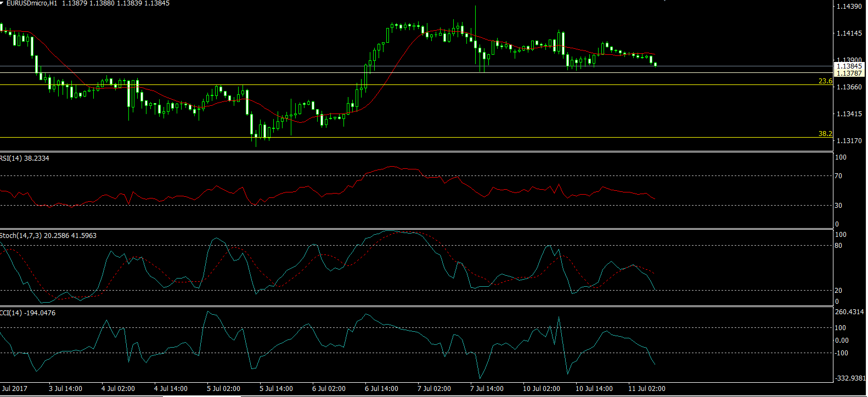Click the 4 Jul 02:00 time label
Viewport: 868px width, 397px height.
119,388
